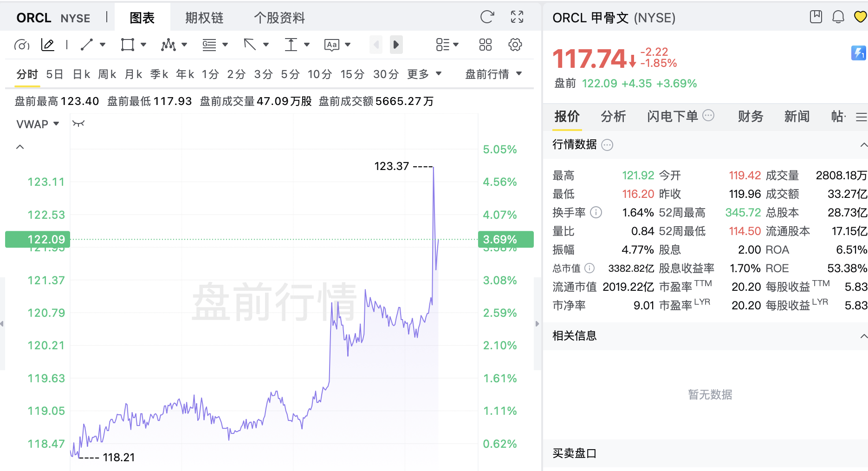Open the line tool dropdown arrow
Screen dimensions: 868x471
103,45
